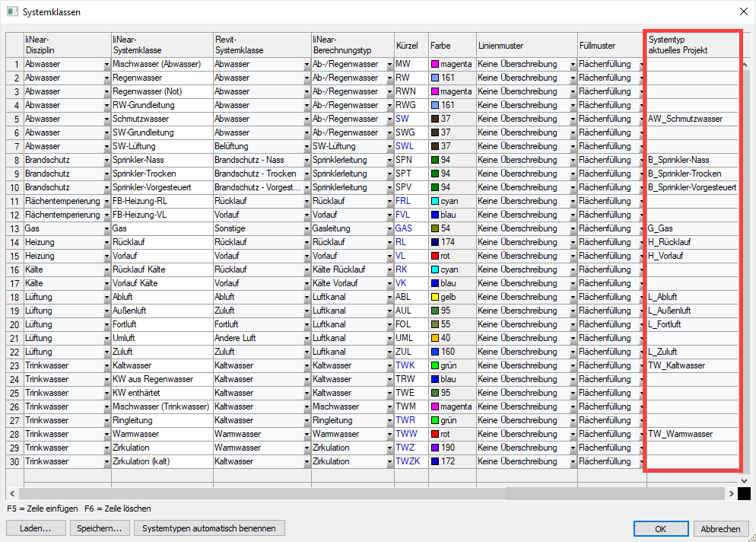Select row header number 22
Image resolution: width=756 pixels, height=542 pixels.
click(15, 352)
